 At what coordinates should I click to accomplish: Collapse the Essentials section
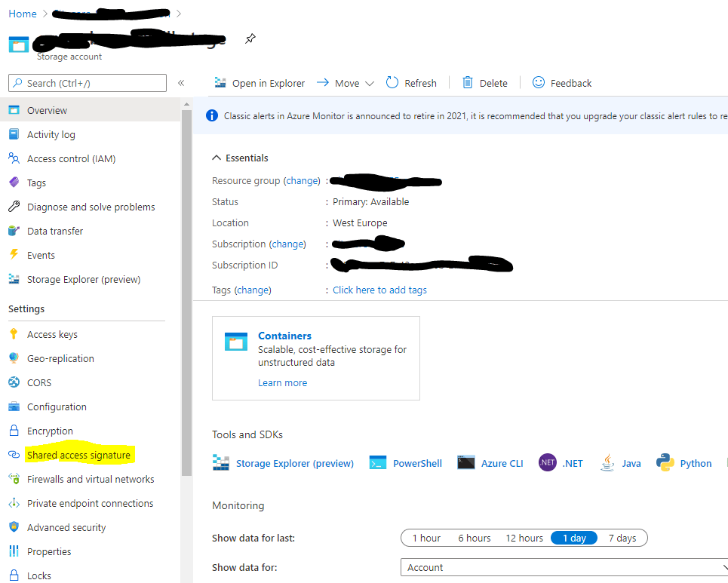pyautogui.click(x=217, y=158)
